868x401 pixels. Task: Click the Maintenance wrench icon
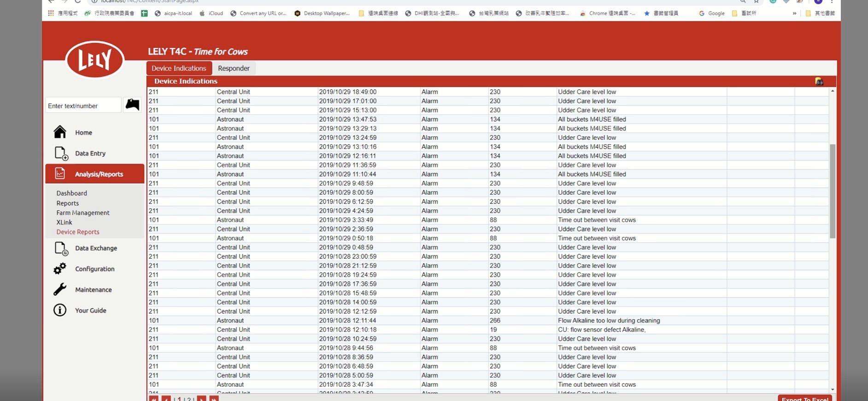(x=60, y=289)
